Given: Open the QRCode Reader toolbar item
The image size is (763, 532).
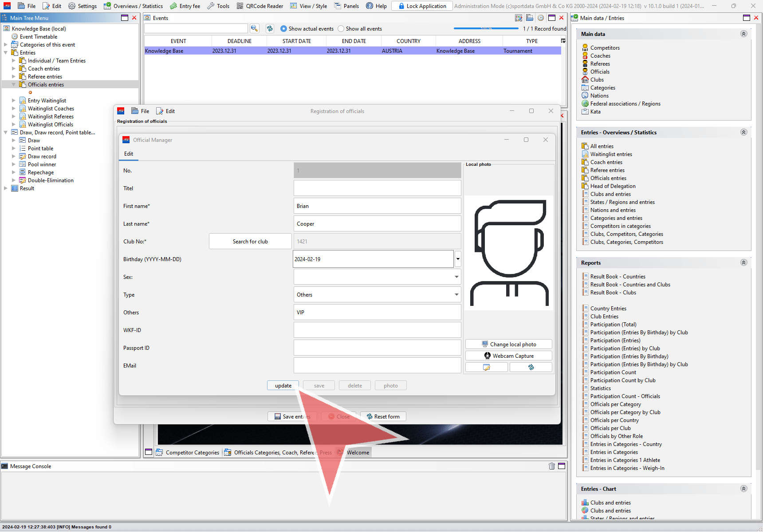Looking at the screenshot, I should tap(260, 6).
